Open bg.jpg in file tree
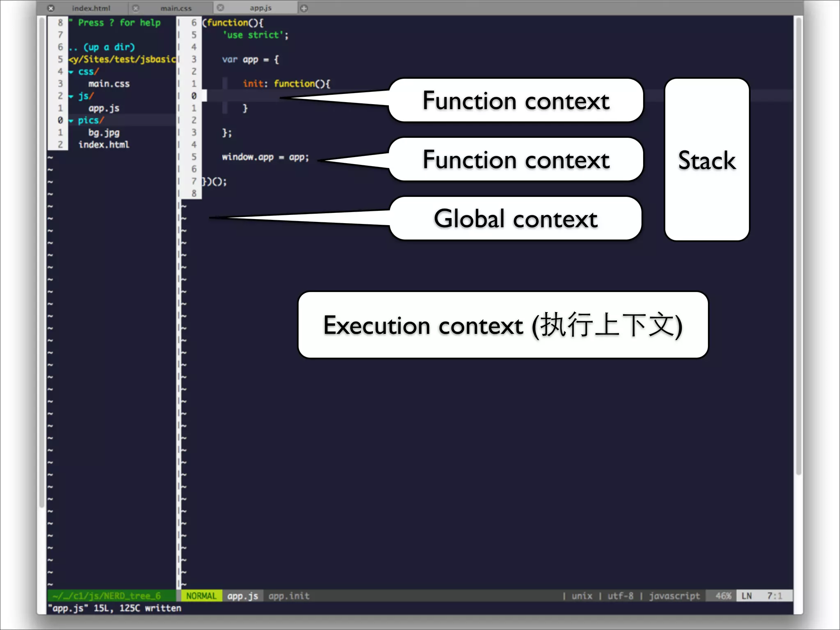Image resolution: width=840 pixels, height=630 pixels. pos(104,133)
